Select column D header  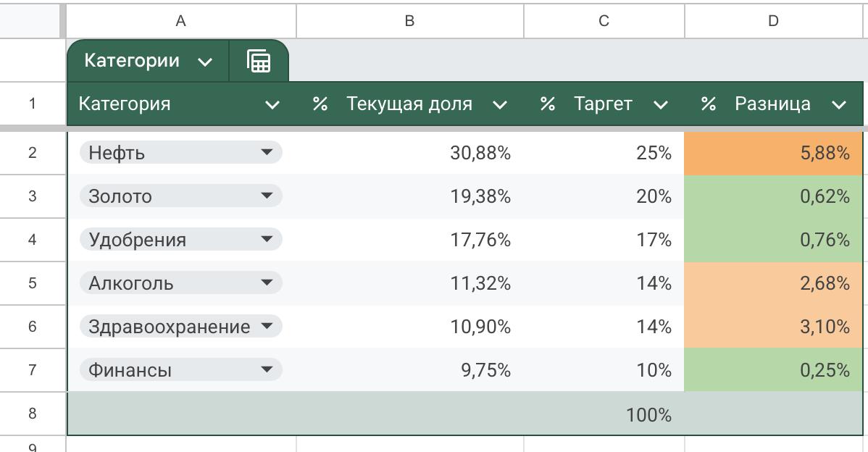tap(773, 21)
